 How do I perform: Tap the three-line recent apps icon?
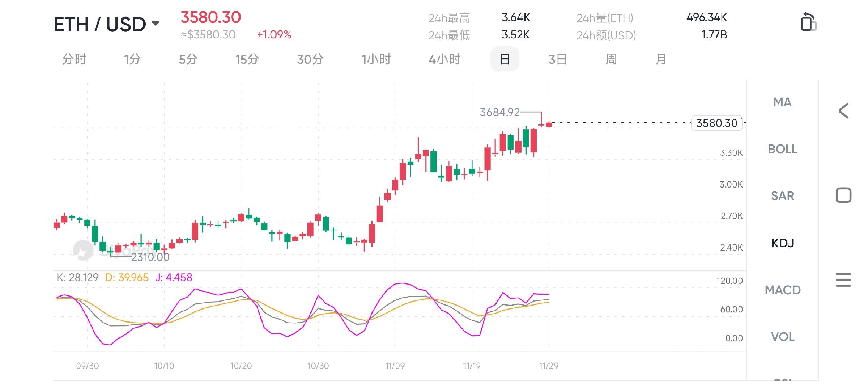tap(843, 280)
